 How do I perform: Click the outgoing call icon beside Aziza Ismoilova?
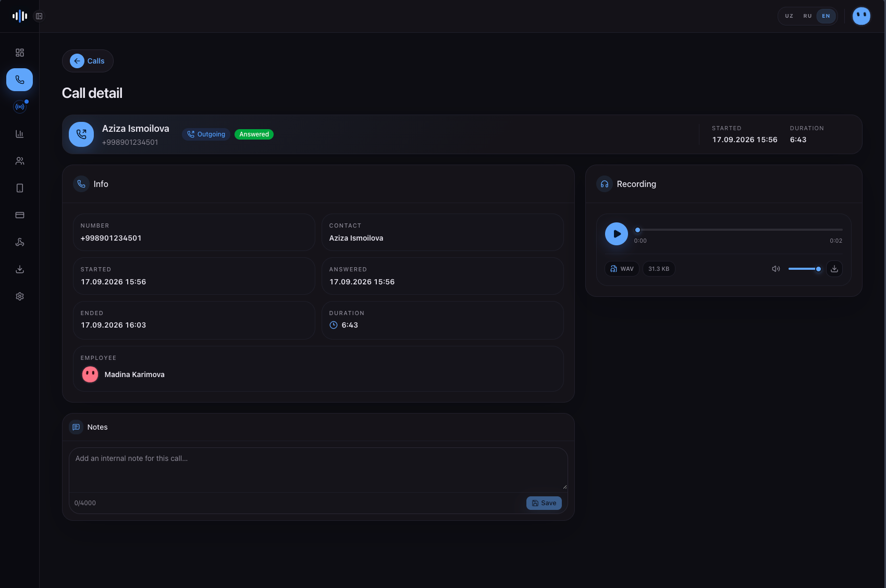(x=81, y=134)
